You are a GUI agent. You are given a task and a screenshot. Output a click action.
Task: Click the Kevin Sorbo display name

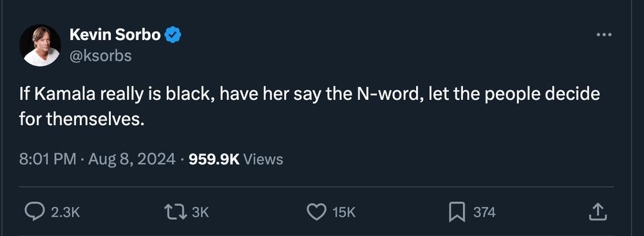tap(115, 35)
